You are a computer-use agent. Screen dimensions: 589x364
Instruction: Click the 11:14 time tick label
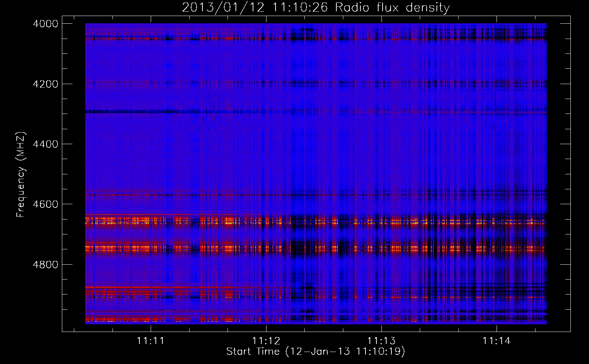[497, 341]
